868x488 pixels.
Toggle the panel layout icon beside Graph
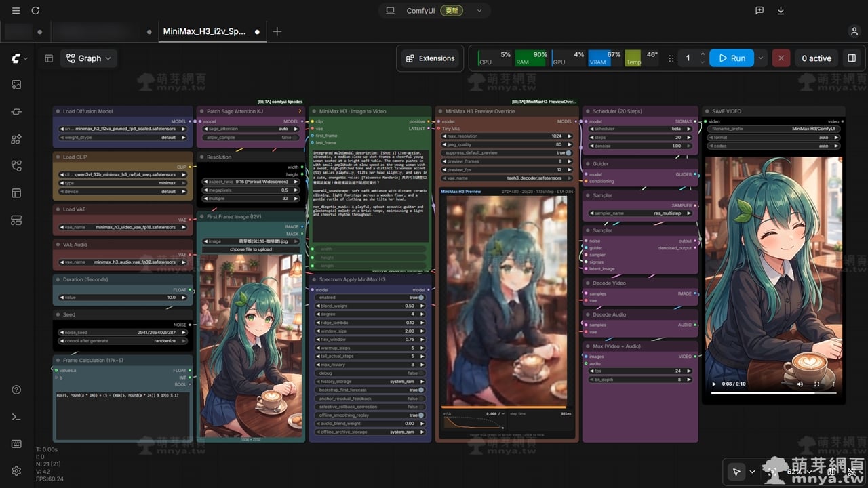49,58
